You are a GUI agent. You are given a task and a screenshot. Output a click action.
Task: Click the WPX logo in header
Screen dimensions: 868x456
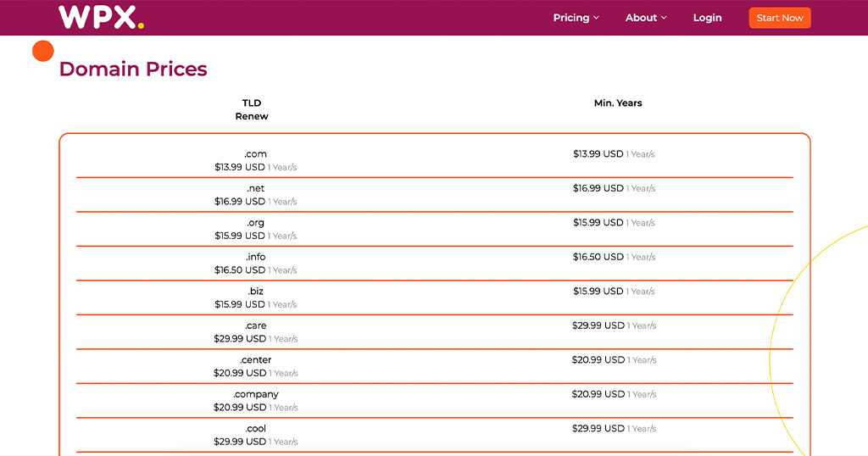click(101, 18)
